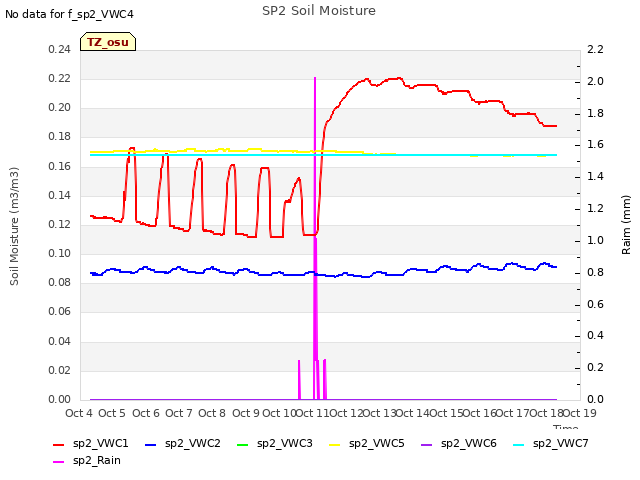Select the sp2_VWC7 legend entry
The width and height of the screenshot is (640, 480).
click(551, 443)
